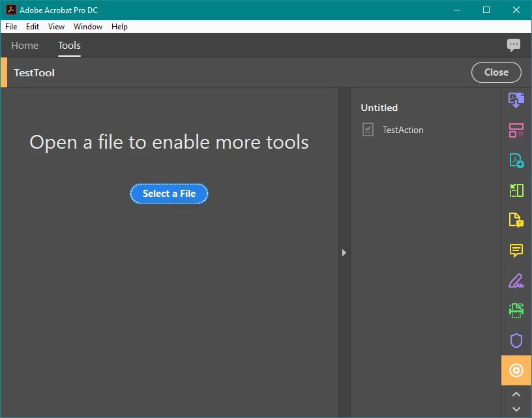Click the Select a File button
The width and height of the screenshot is (532, 418).
pos(169,194)
